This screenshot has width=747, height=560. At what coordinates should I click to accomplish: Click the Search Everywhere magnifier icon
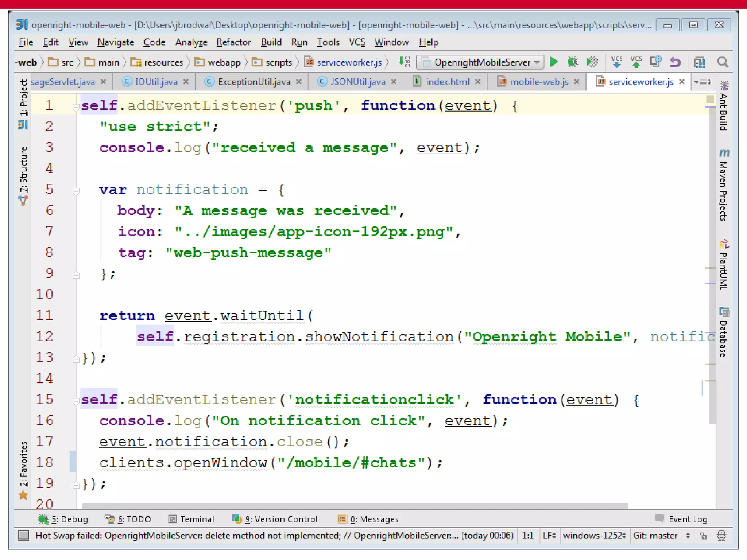click(x=723, y=62)
